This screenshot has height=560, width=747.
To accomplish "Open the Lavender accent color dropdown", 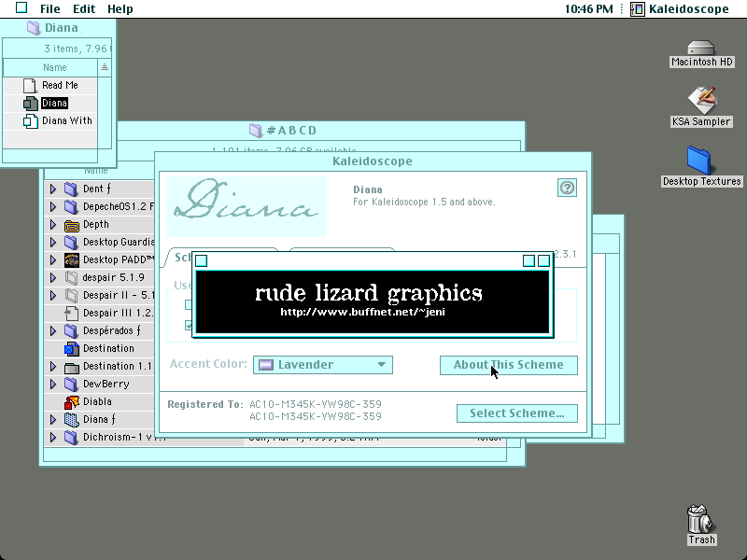I will pos(323,365).
